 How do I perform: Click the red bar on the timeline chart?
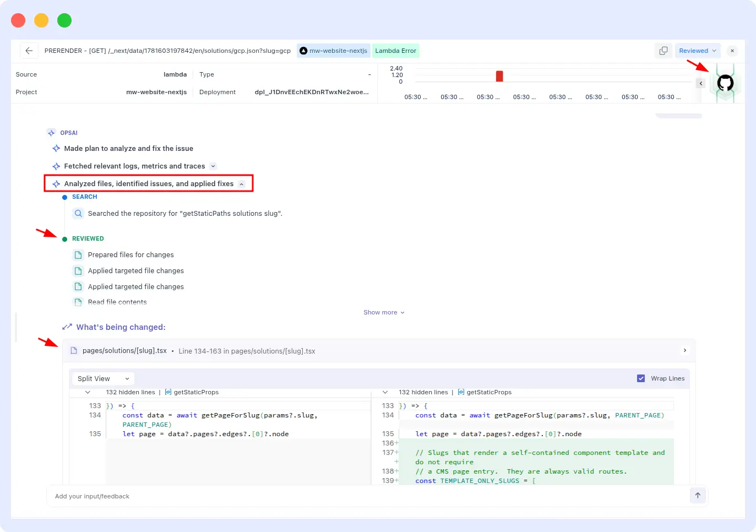(x=499, y=76)
